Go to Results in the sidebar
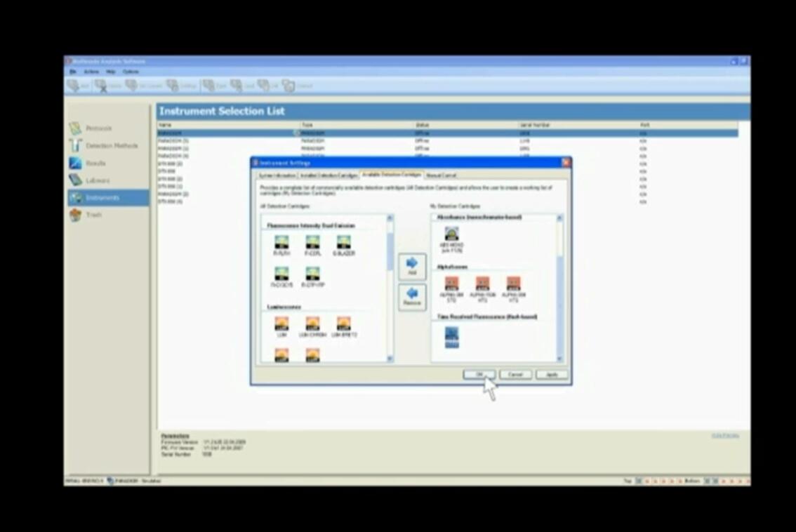Viewport: 796px width, 532px height. click(x=89, y=163)
